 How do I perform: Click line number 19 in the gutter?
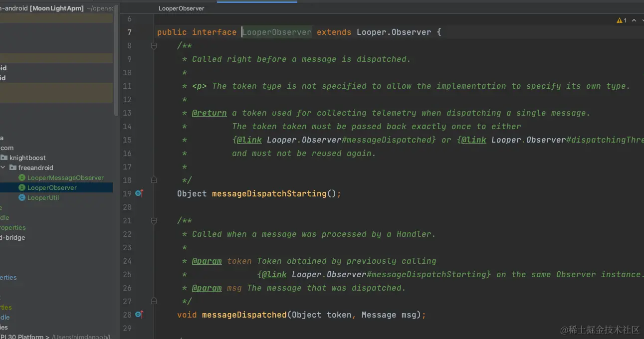[127, 193]
